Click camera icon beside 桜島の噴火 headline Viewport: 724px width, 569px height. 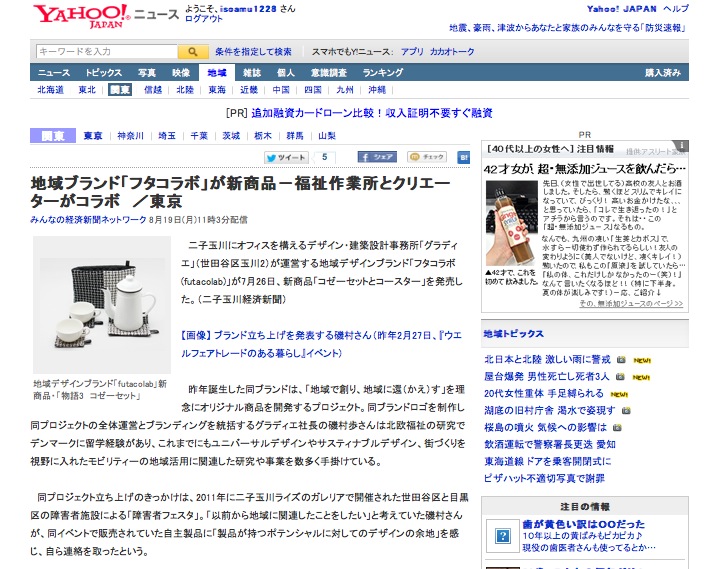tap(617, 428)
